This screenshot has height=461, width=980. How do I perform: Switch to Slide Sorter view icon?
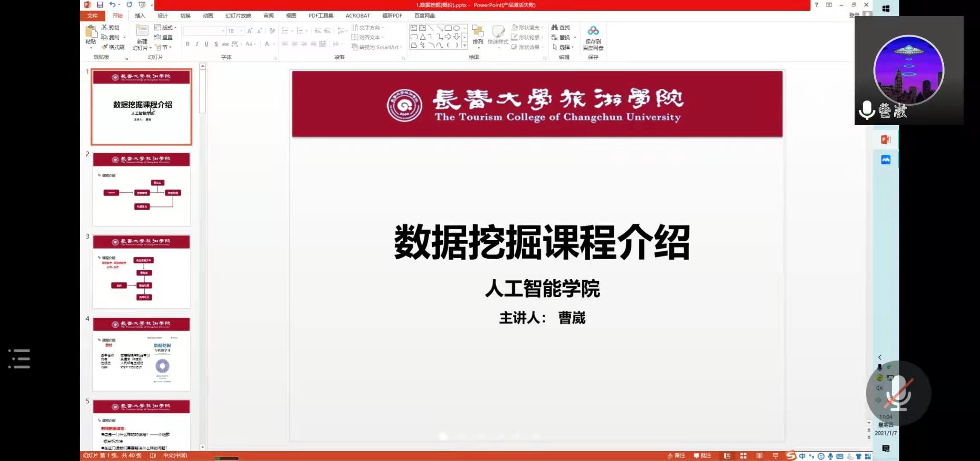click(x=743, y=456)
